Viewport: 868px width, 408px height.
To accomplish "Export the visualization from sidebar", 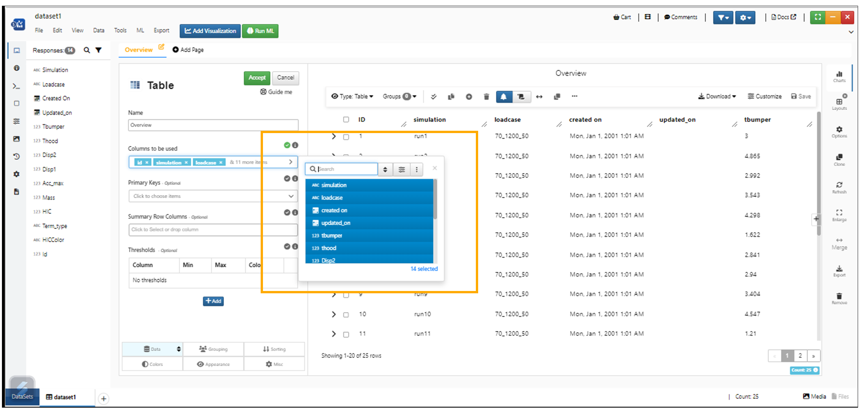I will (x=839, y=271).
